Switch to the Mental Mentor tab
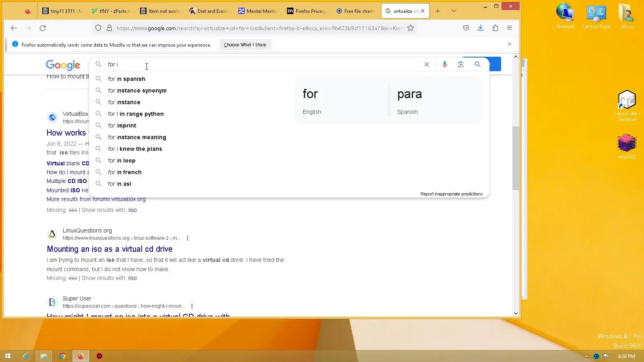 258,11
